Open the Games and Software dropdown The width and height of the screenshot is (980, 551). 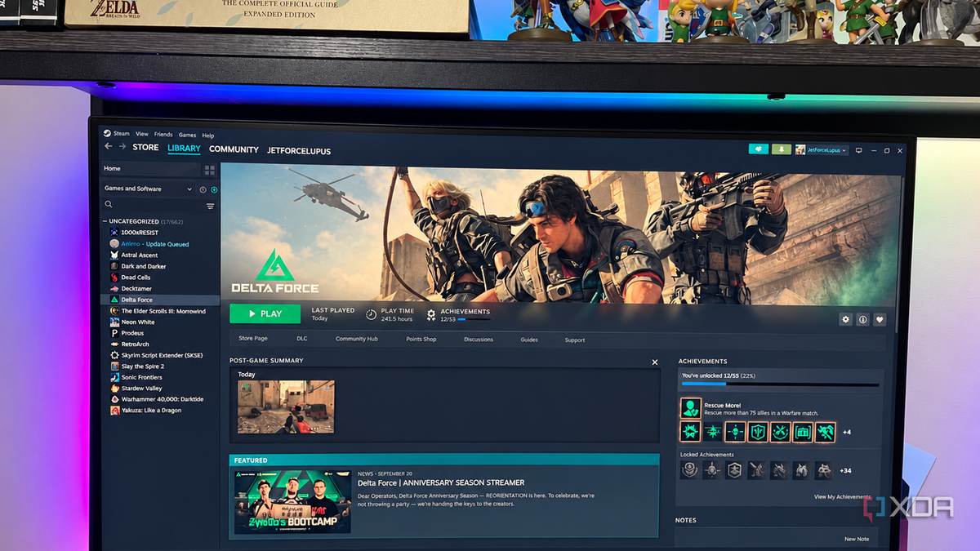(149, 189)
